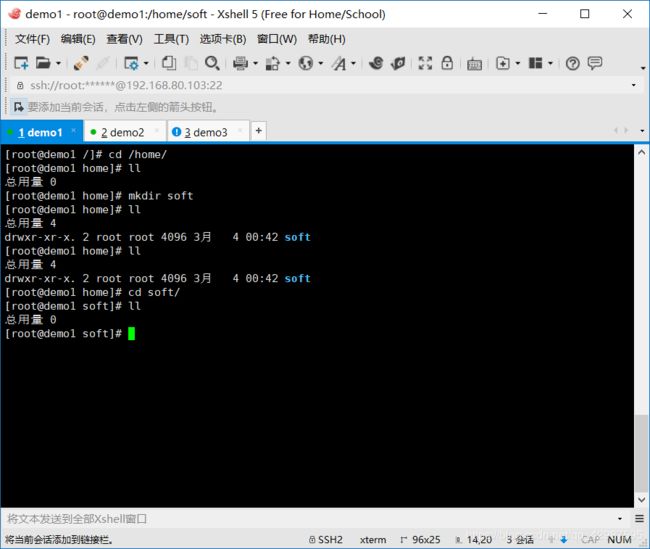Open the 选项卡(B) menu

coord(223,39)
